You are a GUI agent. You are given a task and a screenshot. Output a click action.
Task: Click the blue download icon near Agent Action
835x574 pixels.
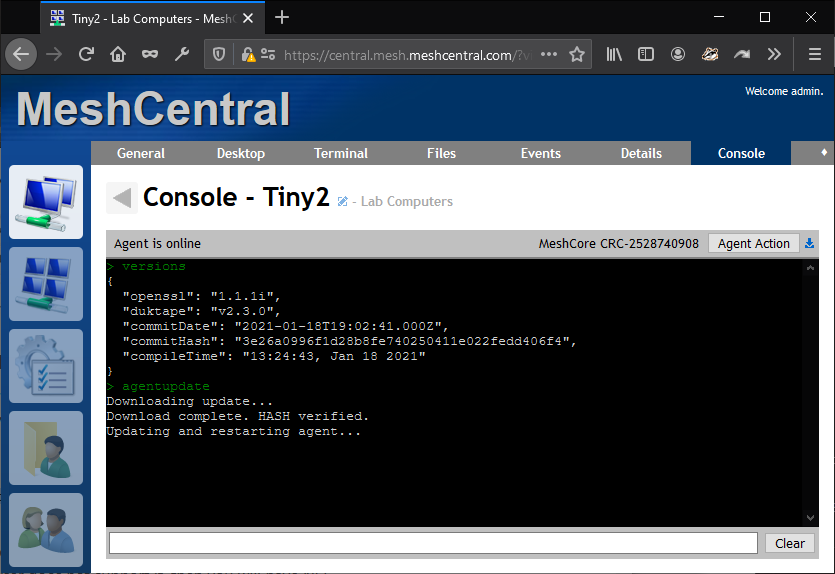(809, 243)
